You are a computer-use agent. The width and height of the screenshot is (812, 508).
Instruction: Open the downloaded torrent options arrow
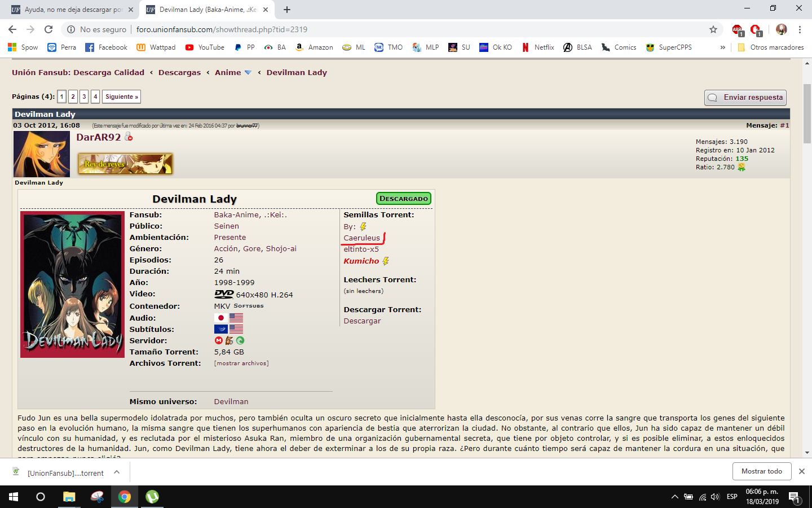(x=117, y=472)
